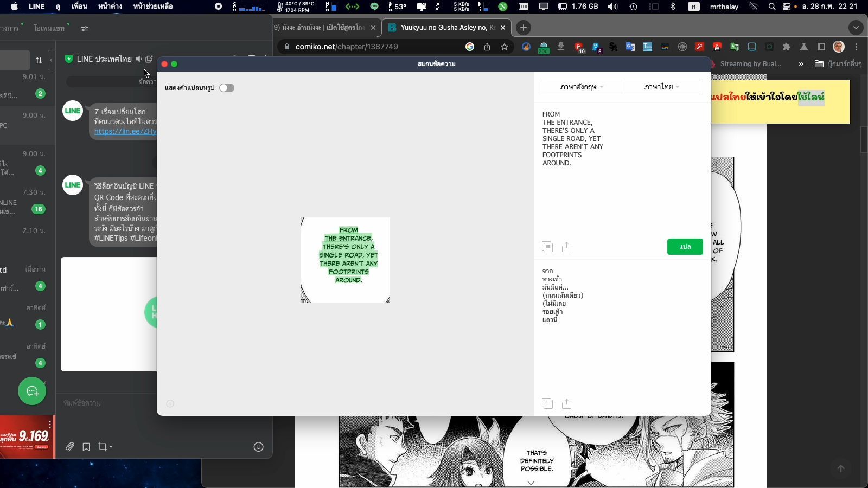Open the emoji sticker picker in LINE
868x488 pixels.
pyautogui.click(x=259, y=447)
